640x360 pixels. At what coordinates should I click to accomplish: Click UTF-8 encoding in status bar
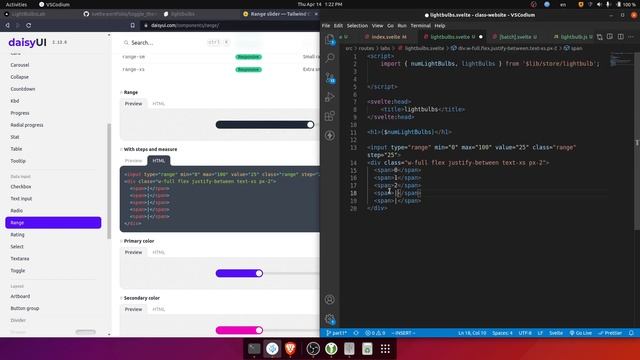(x=525, y=333)
